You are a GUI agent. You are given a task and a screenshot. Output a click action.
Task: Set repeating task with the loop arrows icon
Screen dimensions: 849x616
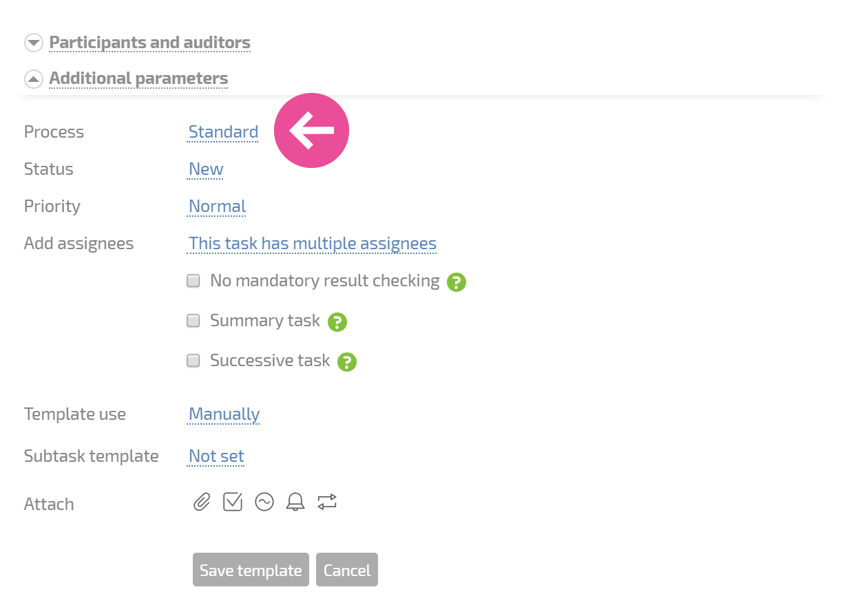point(327,502)
